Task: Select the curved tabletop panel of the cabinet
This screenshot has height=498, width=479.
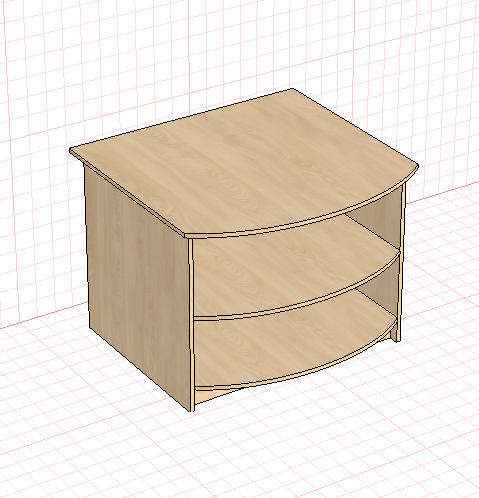Action: 243,163
